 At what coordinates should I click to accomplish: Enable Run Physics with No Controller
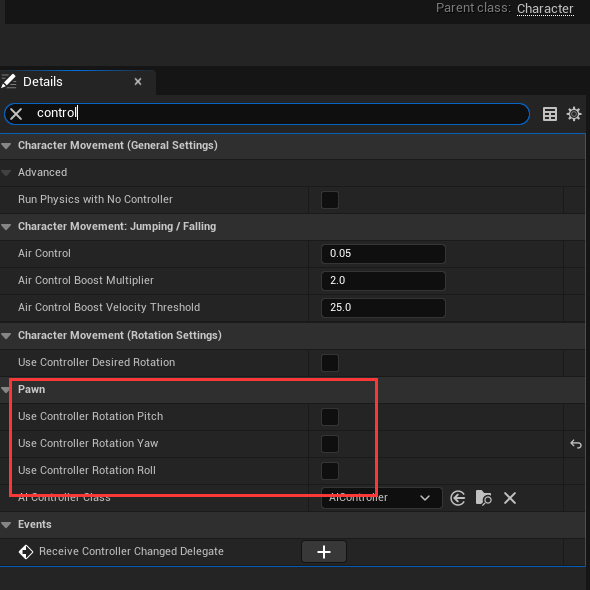point(330,200)
